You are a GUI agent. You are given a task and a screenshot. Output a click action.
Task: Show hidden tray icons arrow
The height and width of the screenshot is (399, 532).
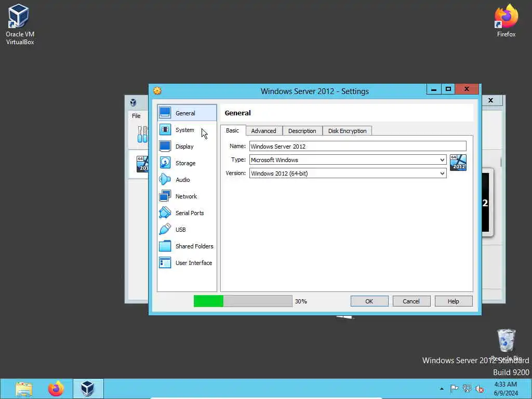[x=442, y=389]
